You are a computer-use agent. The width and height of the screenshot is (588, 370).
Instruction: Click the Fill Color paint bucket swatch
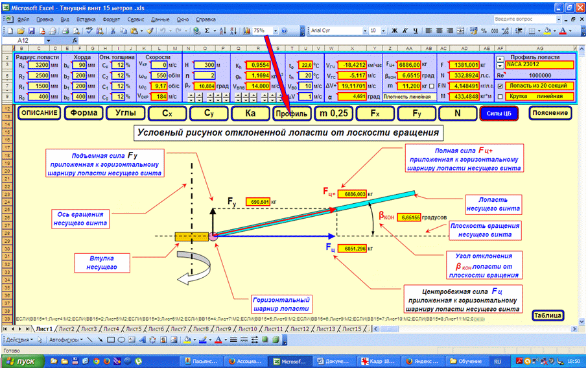(x=547, y=31)
